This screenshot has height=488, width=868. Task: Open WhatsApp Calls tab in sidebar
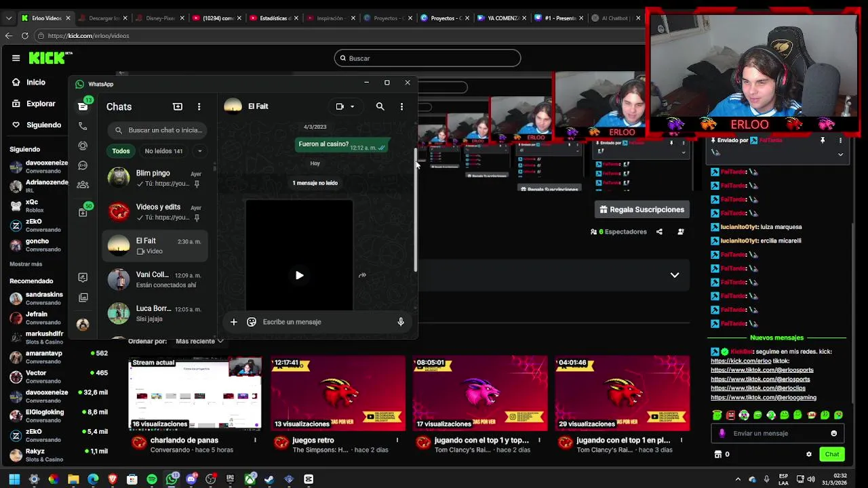(x=83, y=126)
